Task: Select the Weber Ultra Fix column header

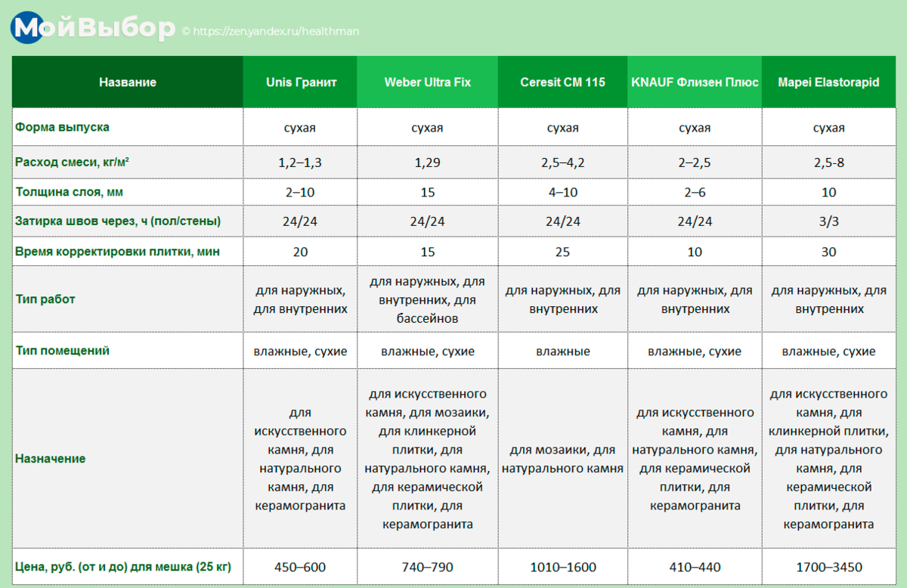Action: 427,82
